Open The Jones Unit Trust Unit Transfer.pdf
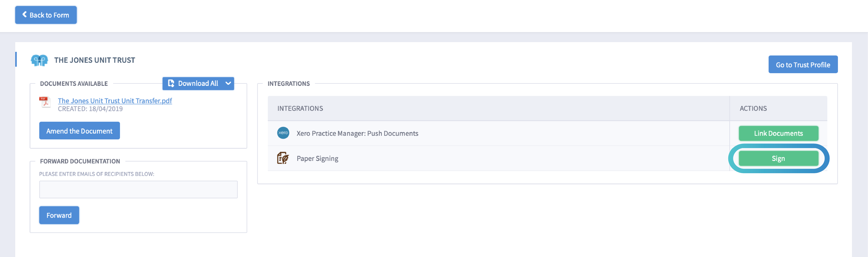This screenshot has height=257, width=868. click(x=115, y=101)
